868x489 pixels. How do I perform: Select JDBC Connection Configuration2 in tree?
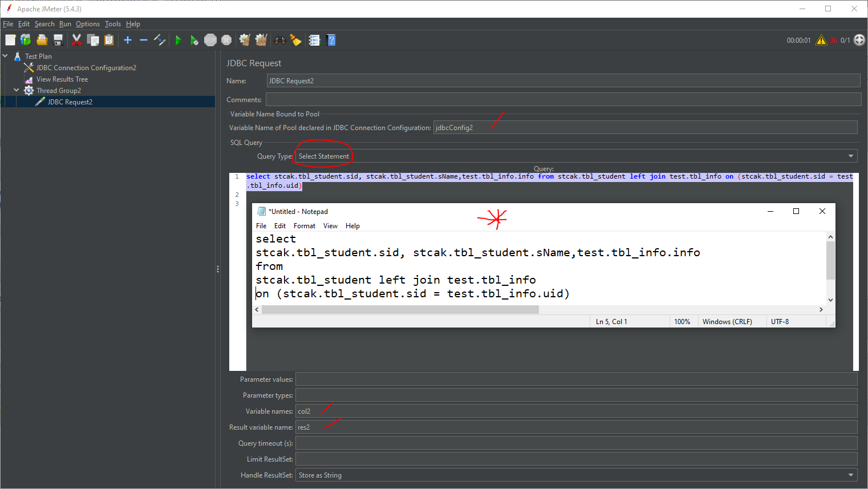point(86,68)
